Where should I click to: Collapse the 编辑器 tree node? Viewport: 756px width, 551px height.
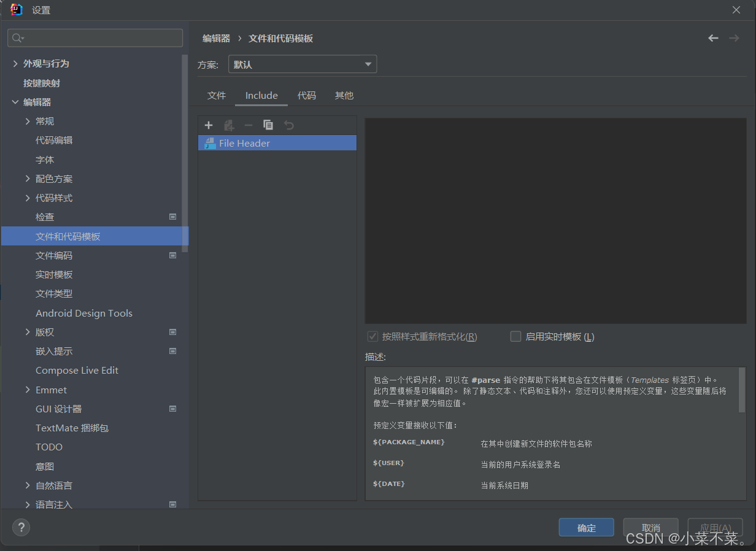pos(15,102)
